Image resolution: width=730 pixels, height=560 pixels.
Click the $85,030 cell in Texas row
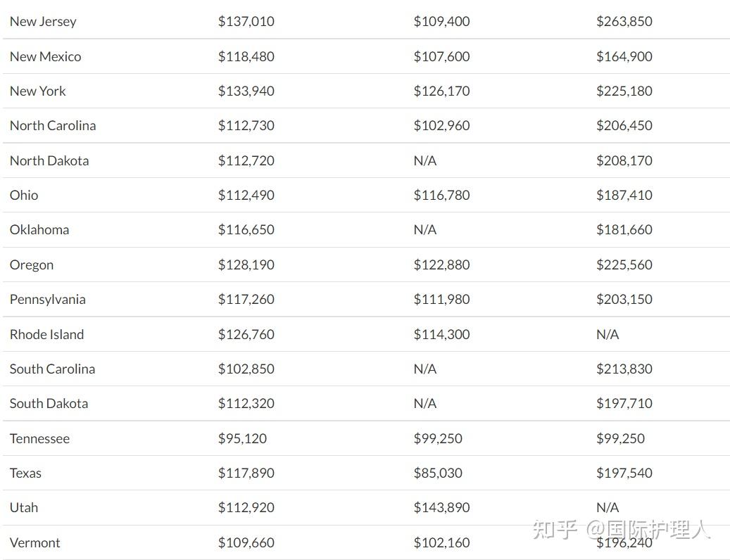(x=438, y=473)
